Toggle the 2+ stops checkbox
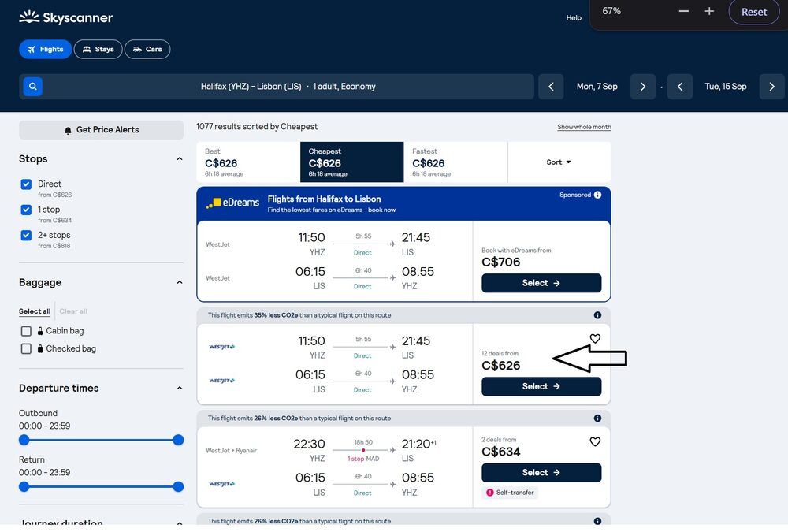The width and height of the screenshot is (788, 532). click(x=26, y=235)
